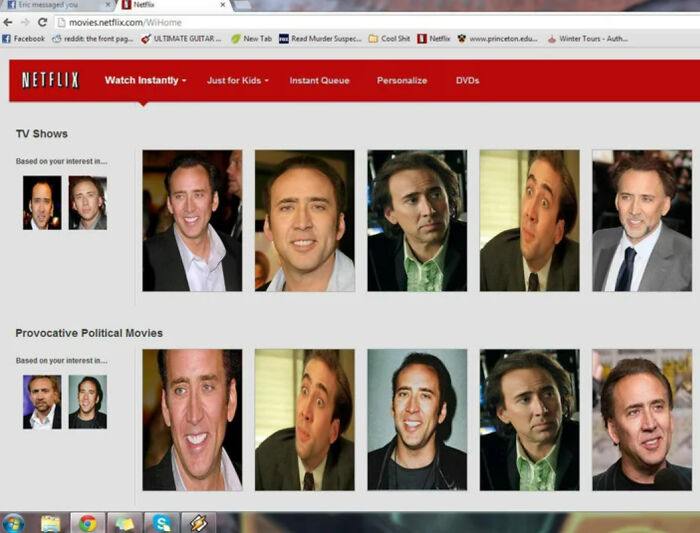This screenshot has width=700, height=533.
Task: Open the DVDs section
Action: [x=467, y=80]
